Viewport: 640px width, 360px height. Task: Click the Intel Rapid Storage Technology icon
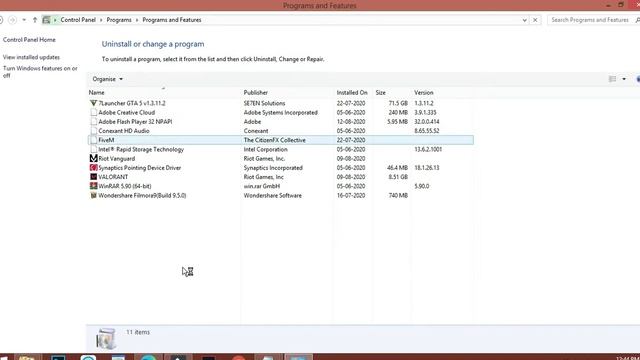pos(93,149)
